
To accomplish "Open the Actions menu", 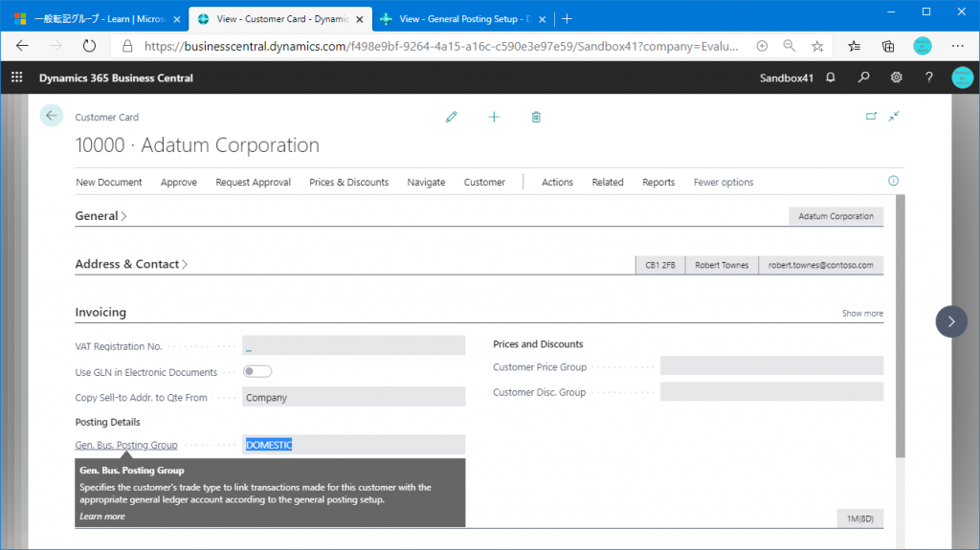I will coord(558,182).
